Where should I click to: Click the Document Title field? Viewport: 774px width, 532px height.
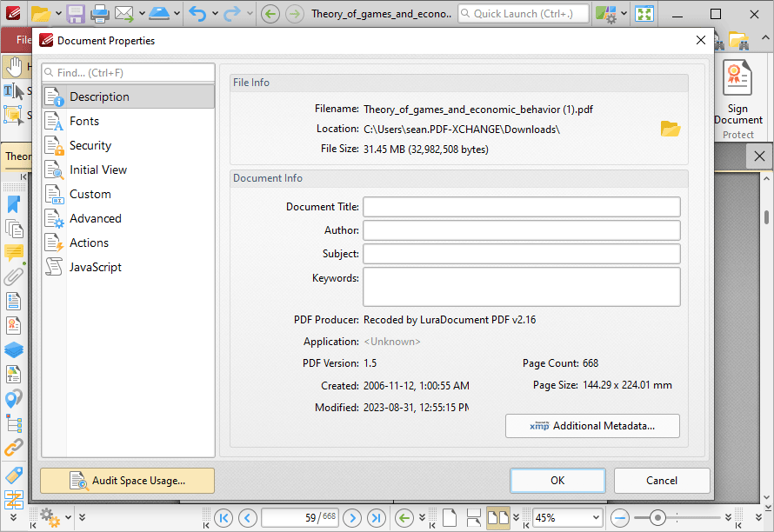coord(522,207)
